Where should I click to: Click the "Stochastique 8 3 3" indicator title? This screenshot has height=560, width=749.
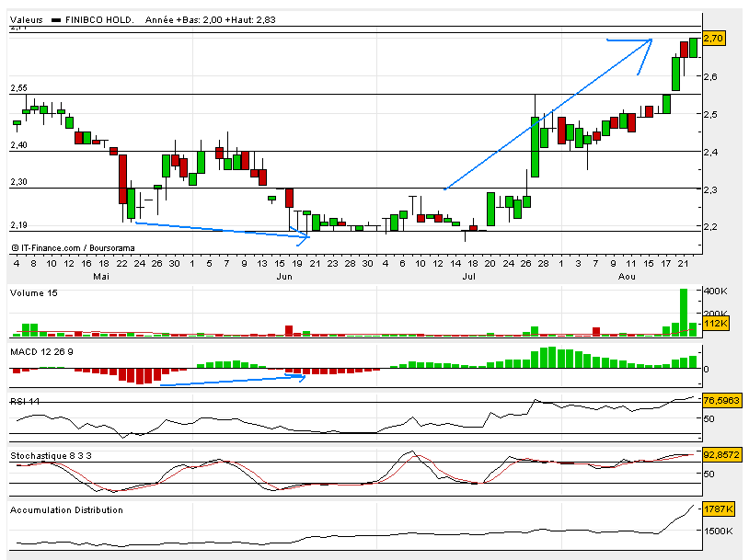click(x=52, y=456)
